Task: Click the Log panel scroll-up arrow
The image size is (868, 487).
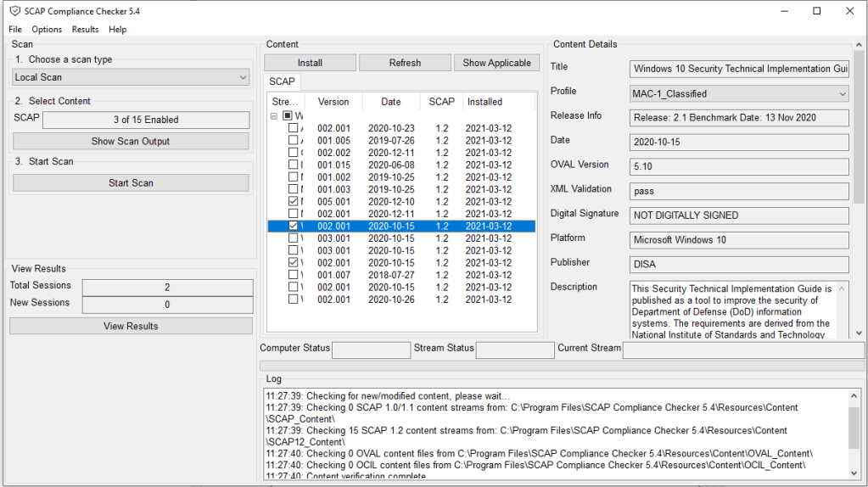Action: click(x=854, y=395)
